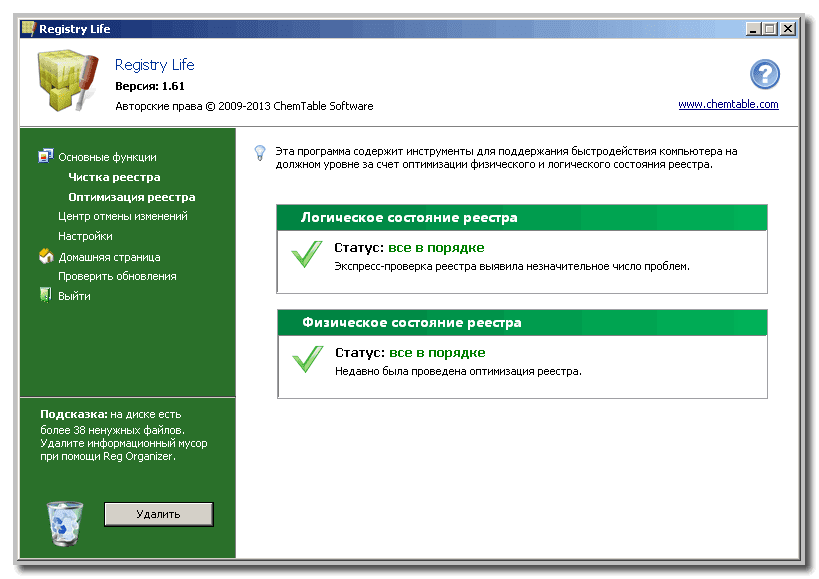Open the www.chemtable.com link
This screenshot has height=579, width=819.
pyautogui.click(x=728, y=104)
